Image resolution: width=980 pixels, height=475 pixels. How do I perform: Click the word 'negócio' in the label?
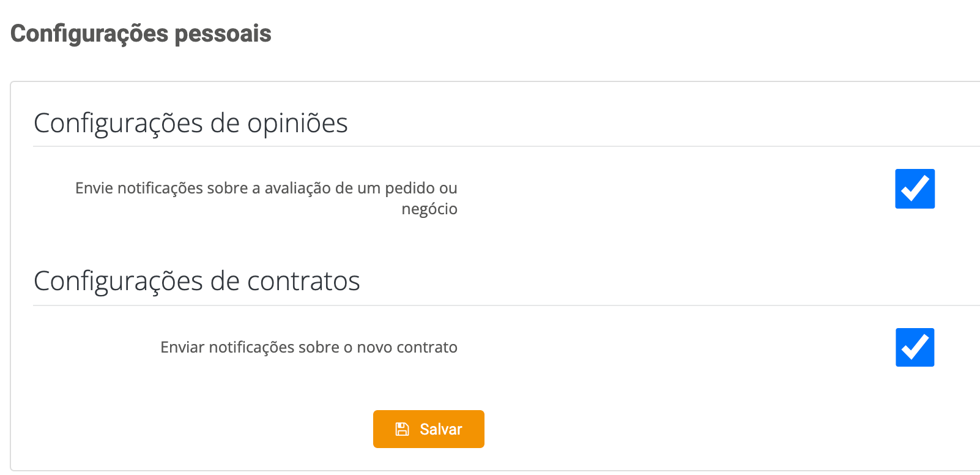pyautogui.click(x=429, y=209)
